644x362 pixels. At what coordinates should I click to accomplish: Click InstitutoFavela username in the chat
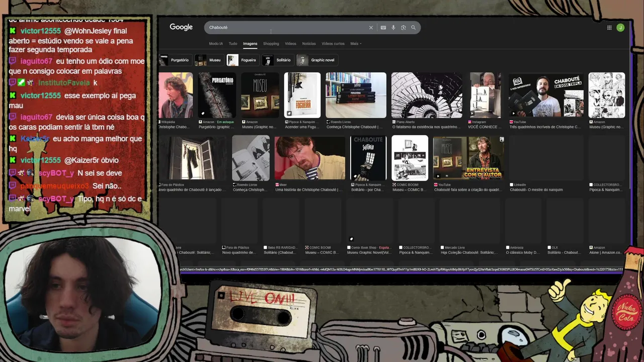pos(64,83)
